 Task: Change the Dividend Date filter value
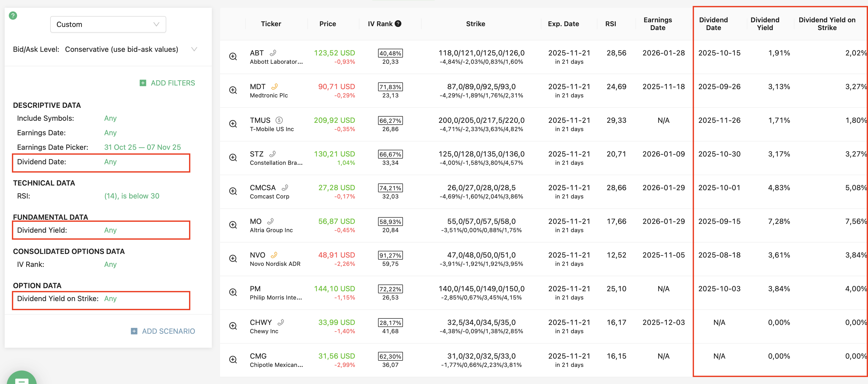pyautogui.click(x=110, y=162)
